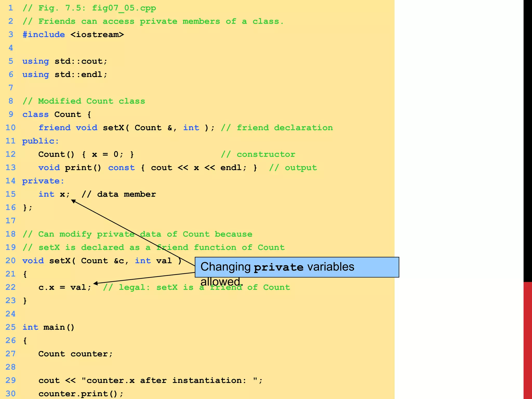This screenshot has height=399, width=532.
Task: Click the opening brace on line 21
Action: 25,274
